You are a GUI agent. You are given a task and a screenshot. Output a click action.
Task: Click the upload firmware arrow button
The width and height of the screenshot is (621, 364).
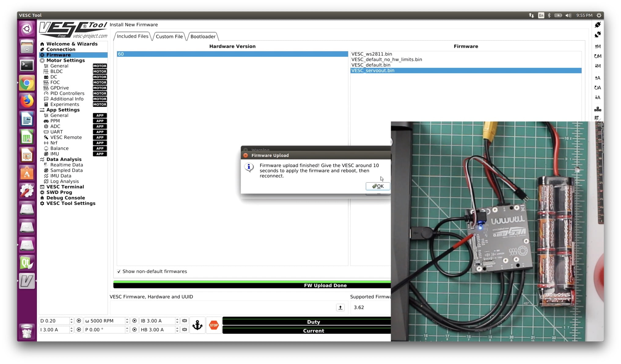point(340,308)
